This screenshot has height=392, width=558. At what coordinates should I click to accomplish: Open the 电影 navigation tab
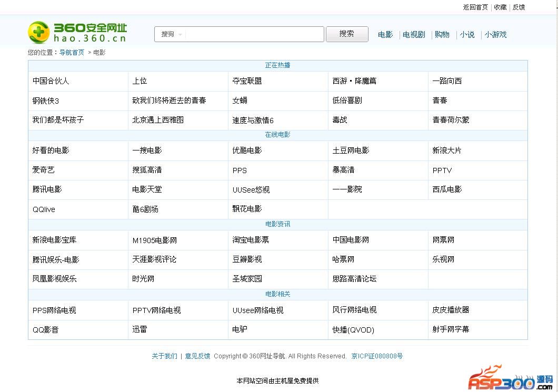point(385,35)
